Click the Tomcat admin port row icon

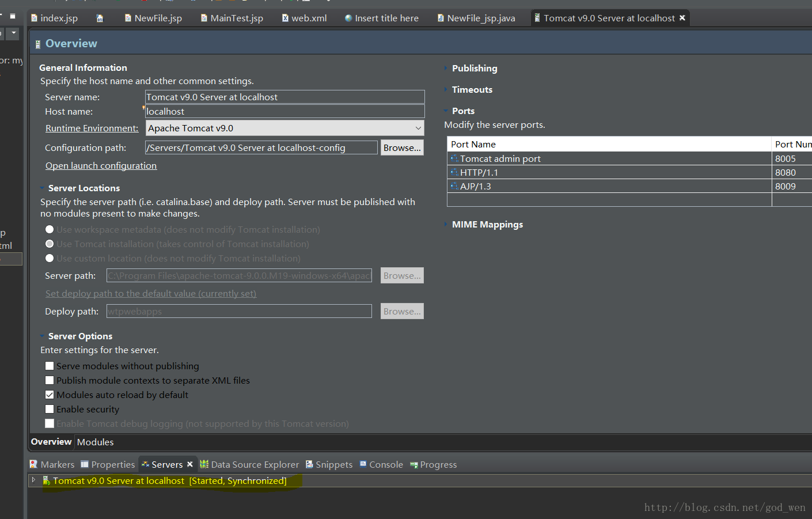coord(454,158)
